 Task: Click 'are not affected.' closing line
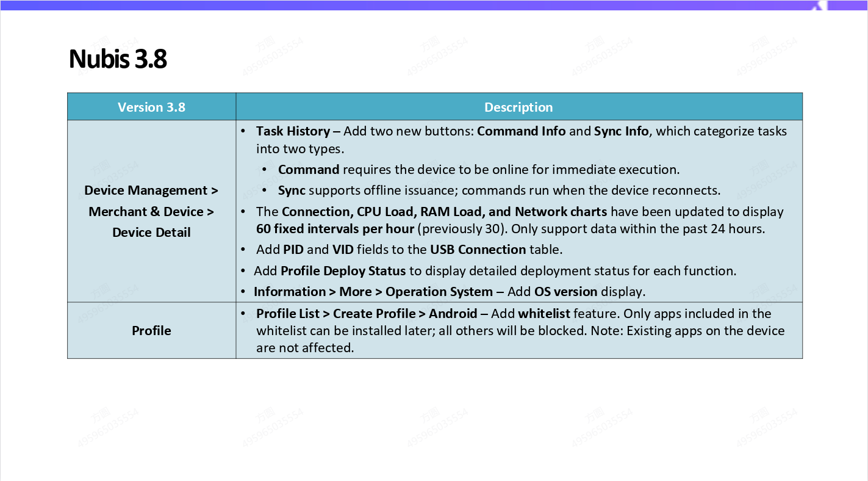305,348
